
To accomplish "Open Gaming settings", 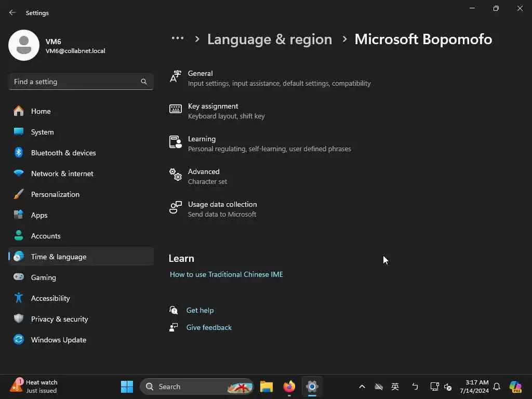I will (81, 277).
